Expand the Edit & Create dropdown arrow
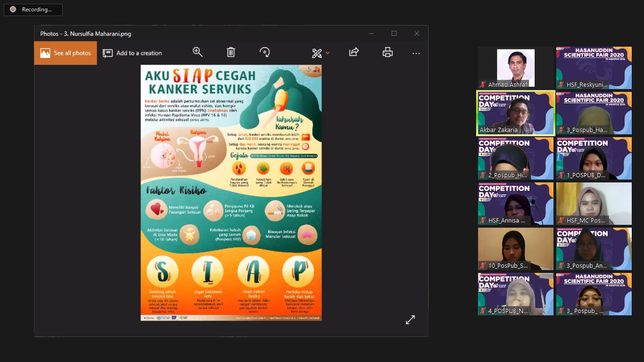The width and height of the screenshot is (644, 362). tap(328, 53)
